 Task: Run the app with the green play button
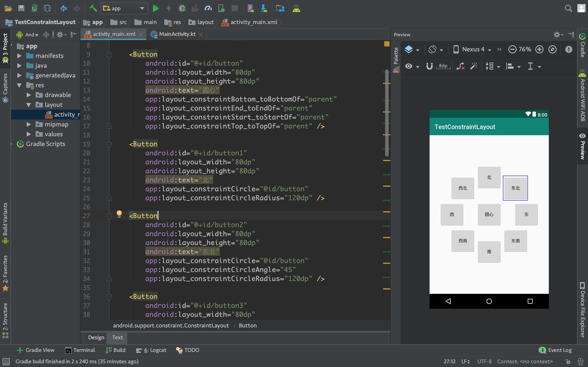tap(156, 8)
